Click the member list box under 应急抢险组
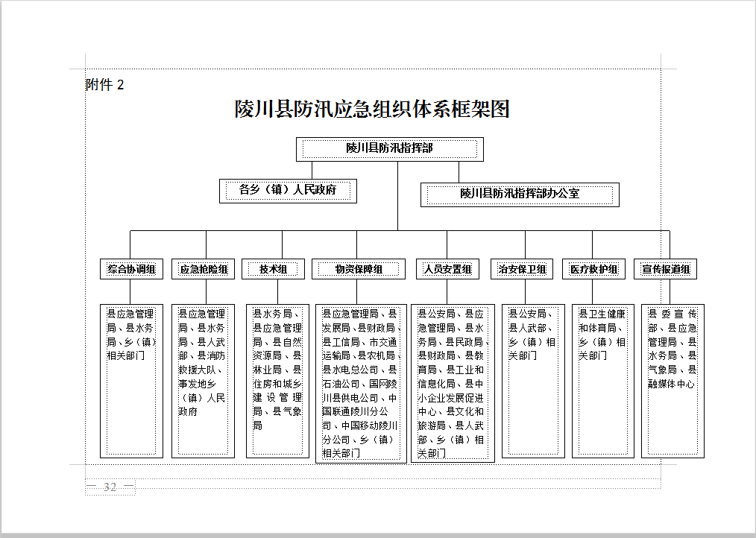The height and width of the screenshot is (538, 756). pyautogui.click(x=203, y=380)
